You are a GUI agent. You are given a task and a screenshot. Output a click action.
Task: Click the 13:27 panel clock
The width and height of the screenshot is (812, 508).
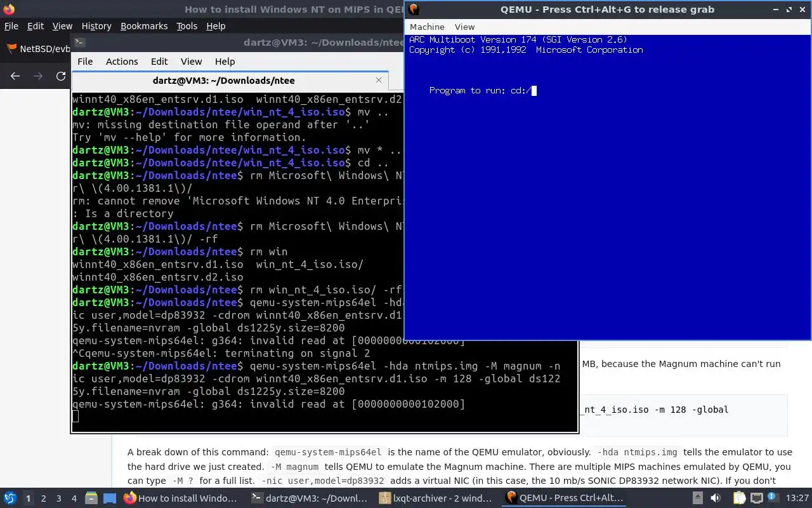[x=797, y=498]
